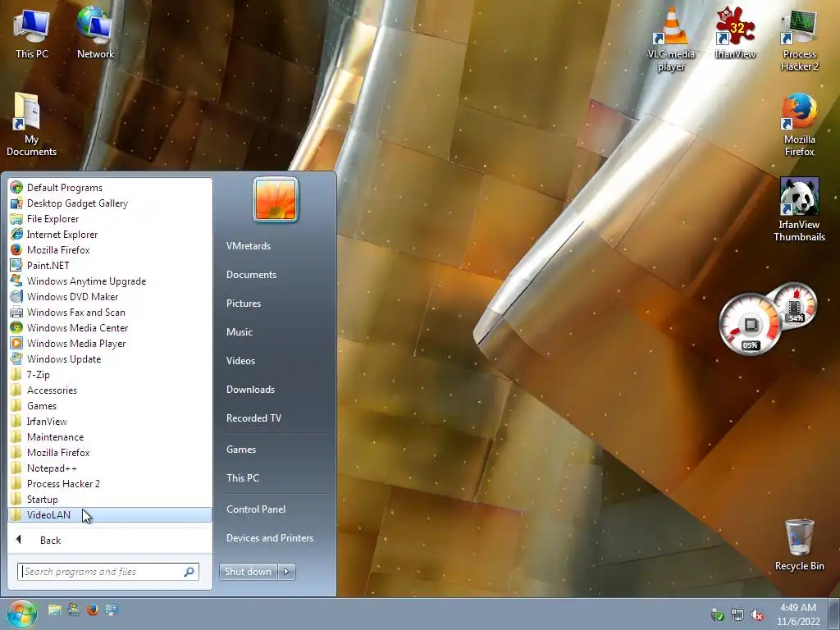The height and width of the screenshot is (630, 840).
Task: Launch Mozilla Firefox desktop shortcut
Action: [x=799, y=126]
